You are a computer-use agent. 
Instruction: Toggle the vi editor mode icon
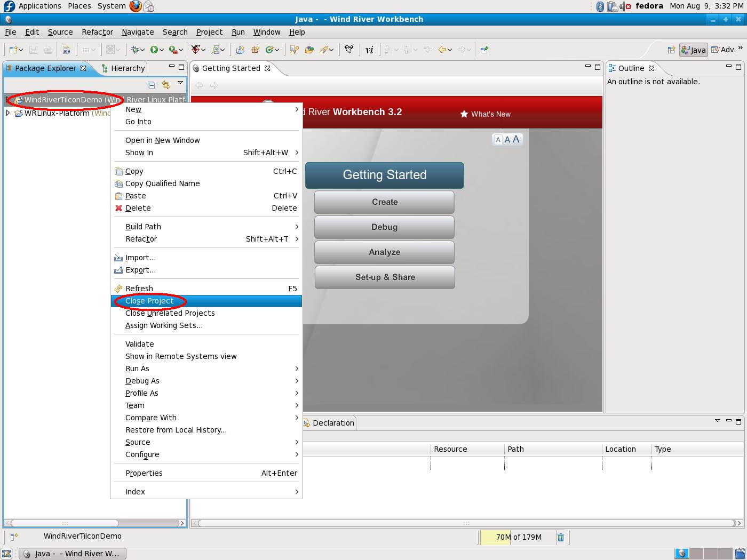[369, 50]
